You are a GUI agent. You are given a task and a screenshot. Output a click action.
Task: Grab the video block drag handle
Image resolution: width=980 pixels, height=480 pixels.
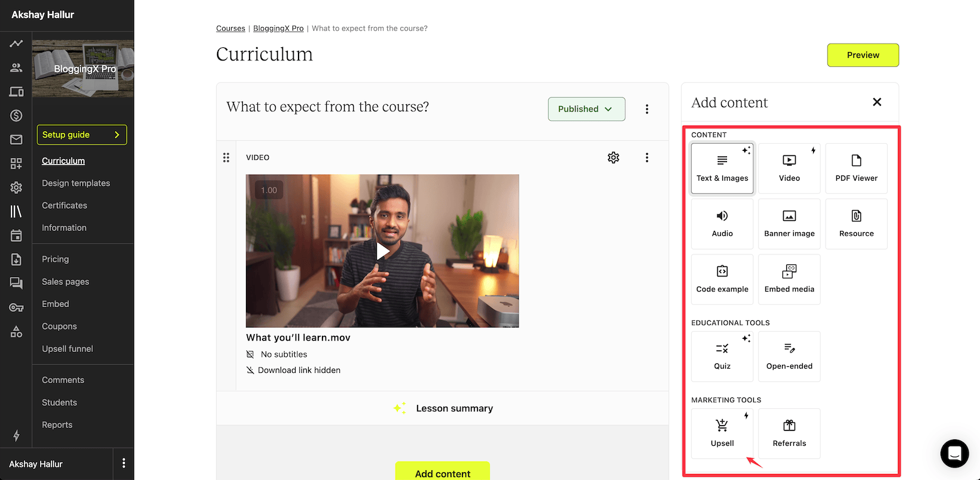click(226, 157)
